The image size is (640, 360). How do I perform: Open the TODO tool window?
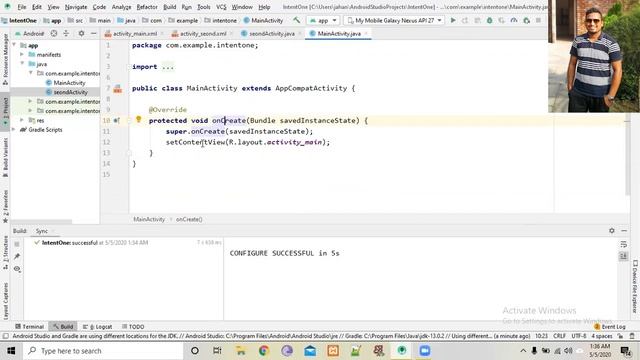(133, 327)
